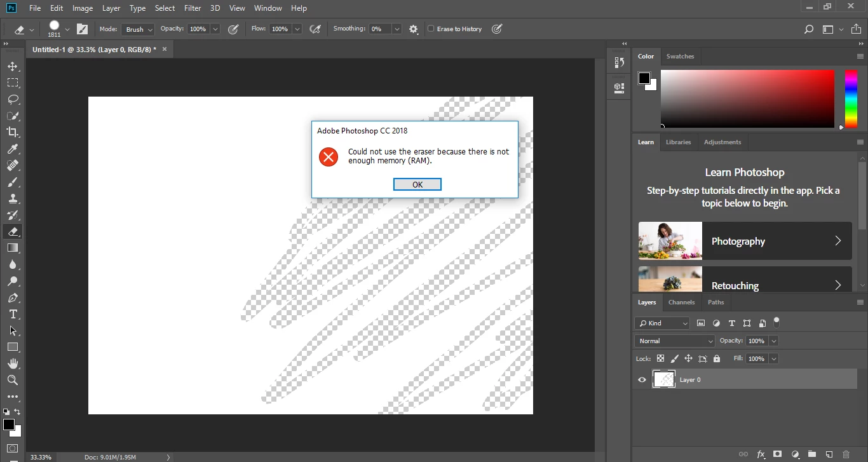Toggle lock position
This screenshot has width=868, height=462.
688,358
